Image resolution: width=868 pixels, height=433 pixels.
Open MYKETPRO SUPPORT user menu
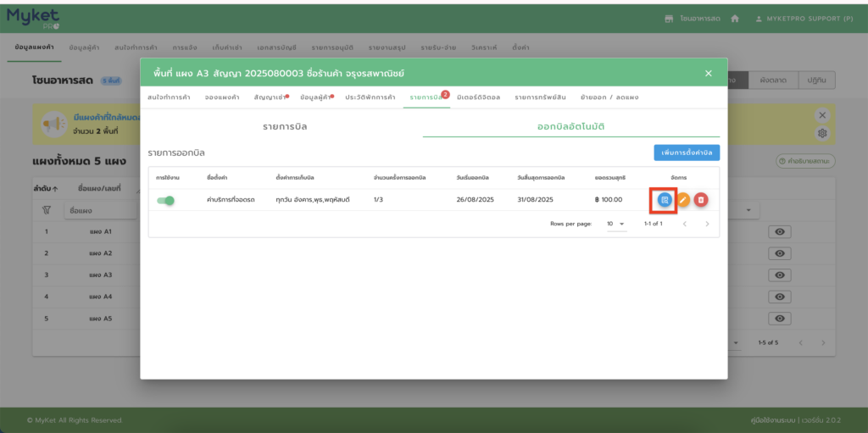tap(804, 19)
